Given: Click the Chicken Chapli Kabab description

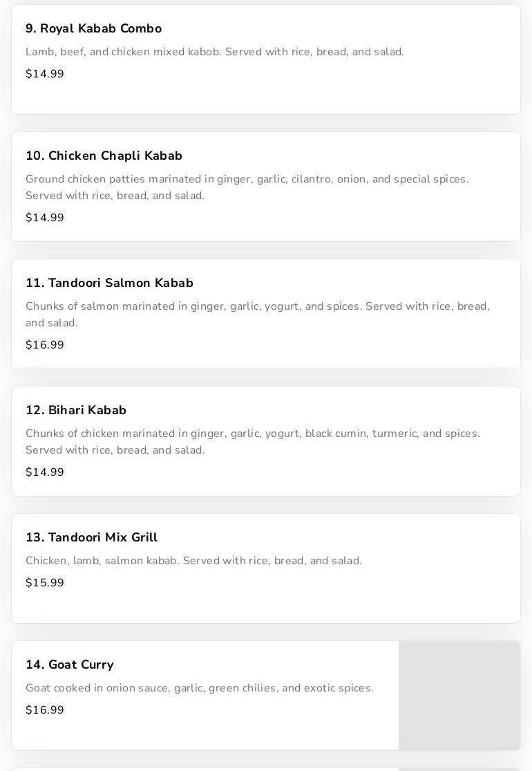Looking at the screenshot, I should point(247,187).
